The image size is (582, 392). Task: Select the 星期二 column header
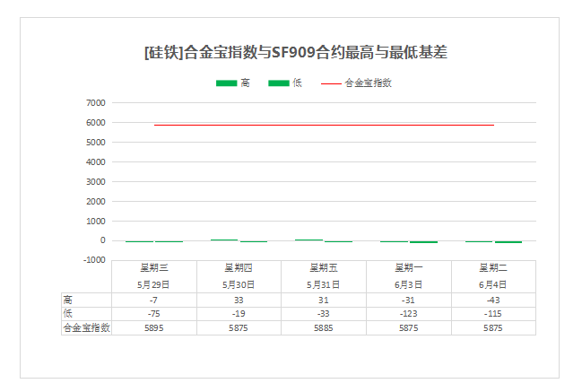pos(493,267)
